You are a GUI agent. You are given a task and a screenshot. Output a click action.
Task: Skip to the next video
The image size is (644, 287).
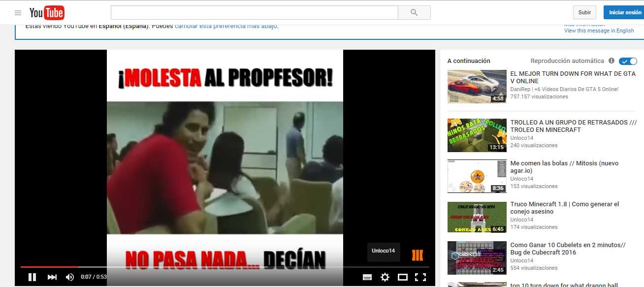click(52, 277)
